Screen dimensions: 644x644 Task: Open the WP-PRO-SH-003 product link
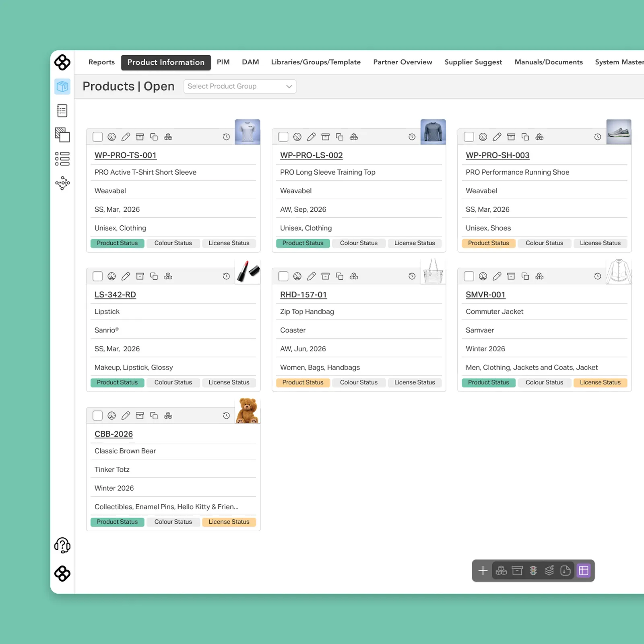pos(497,155)
